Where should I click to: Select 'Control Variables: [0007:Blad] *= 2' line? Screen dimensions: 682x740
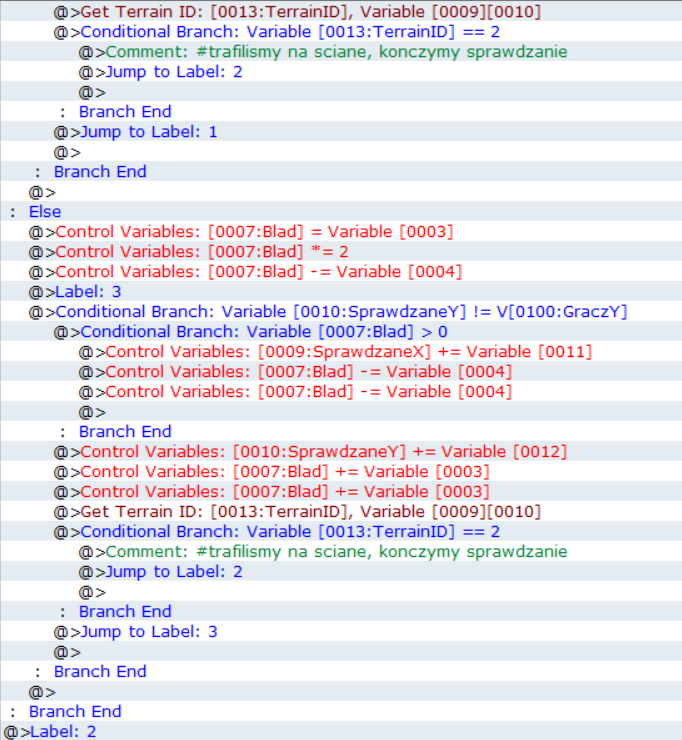click(x=341, y=252)
